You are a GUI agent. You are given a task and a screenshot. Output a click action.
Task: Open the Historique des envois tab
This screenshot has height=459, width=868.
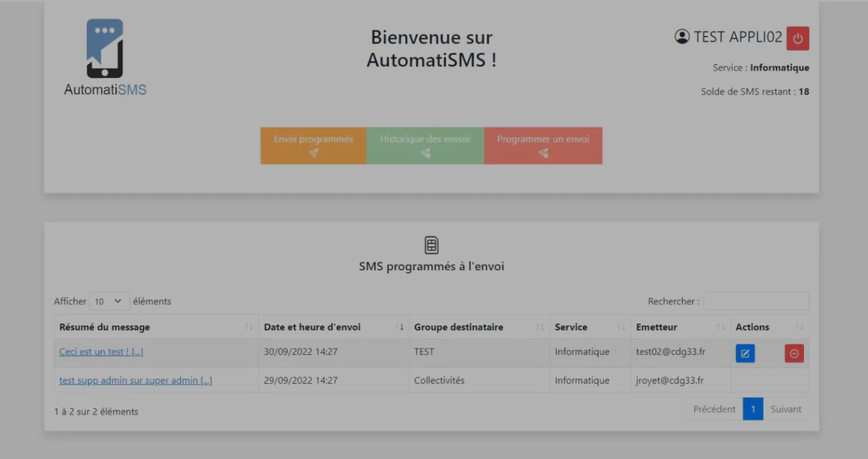(x=425, y=146)
